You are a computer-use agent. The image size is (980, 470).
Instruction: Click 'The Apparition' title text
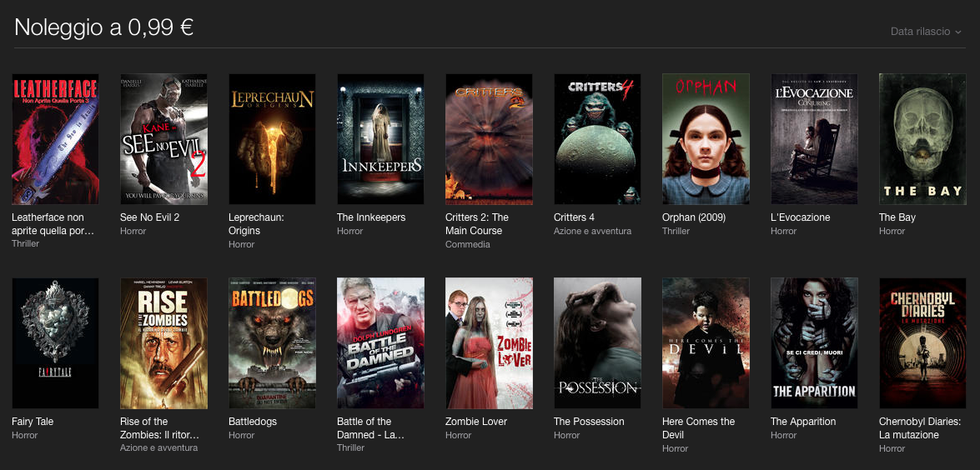coord(803,422)
